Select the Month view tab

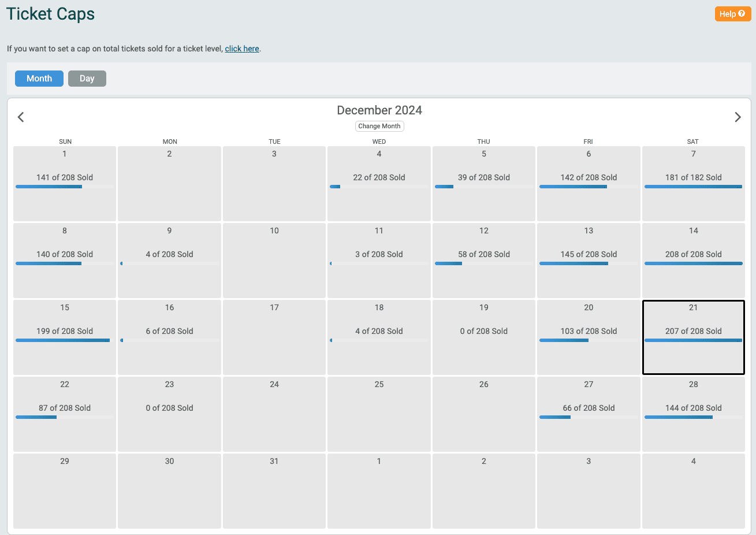pos(39,78)
